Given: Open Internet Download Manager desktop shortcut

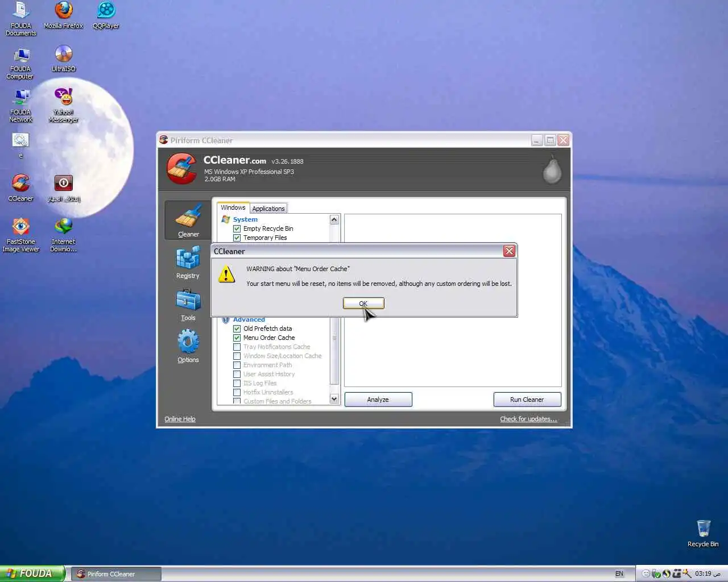Looking at the screenshot, I should coord(64,235).
